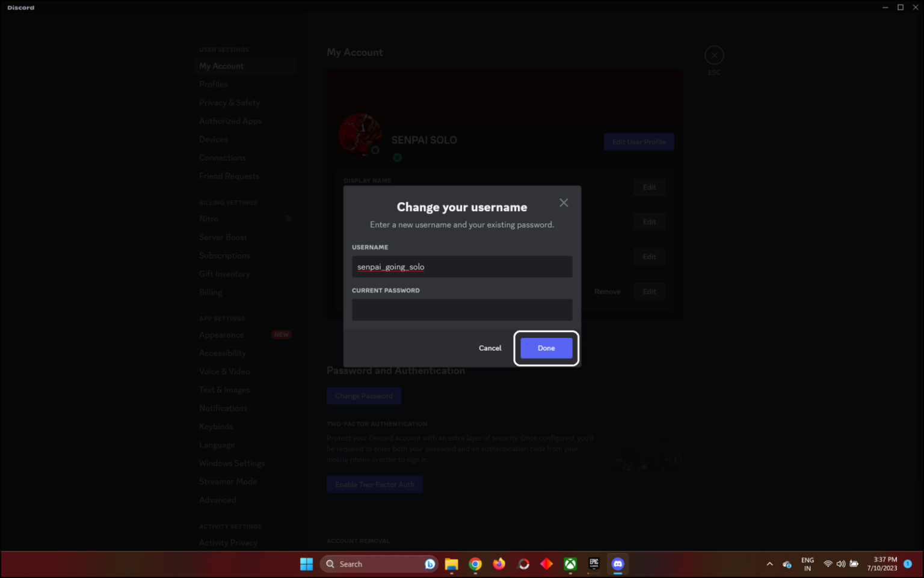This screenshot has width=924, height=578.
Task: Click the SENPAI SOLO profile avatar
Action: tap(360, 134)
